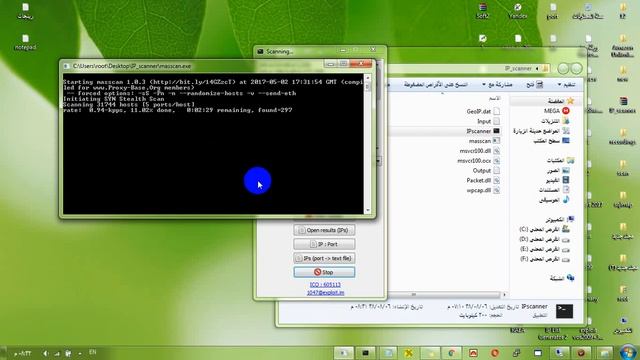Open the Input file in Explorer
The width and height of the screenshot is (640, 360).
click(x=488, y=121)
